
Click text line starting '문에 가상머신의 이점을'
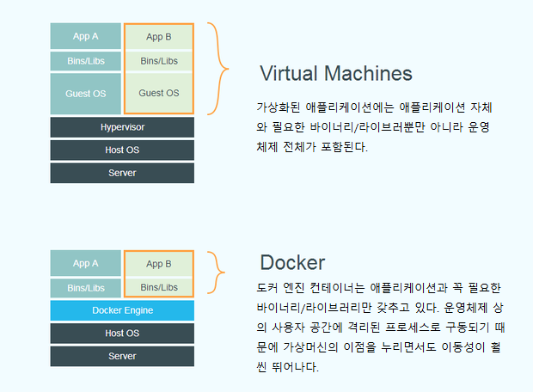378,347
